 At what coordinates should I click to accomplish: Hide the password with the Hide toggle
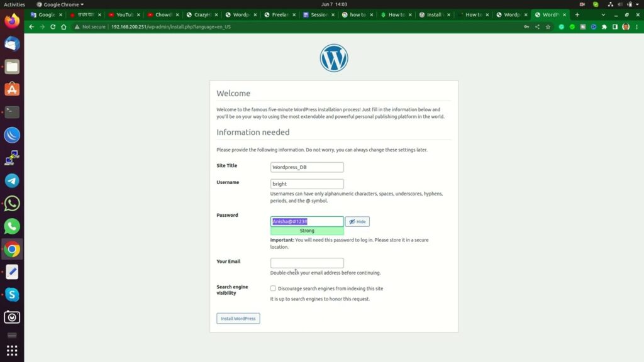click(357, 222)
